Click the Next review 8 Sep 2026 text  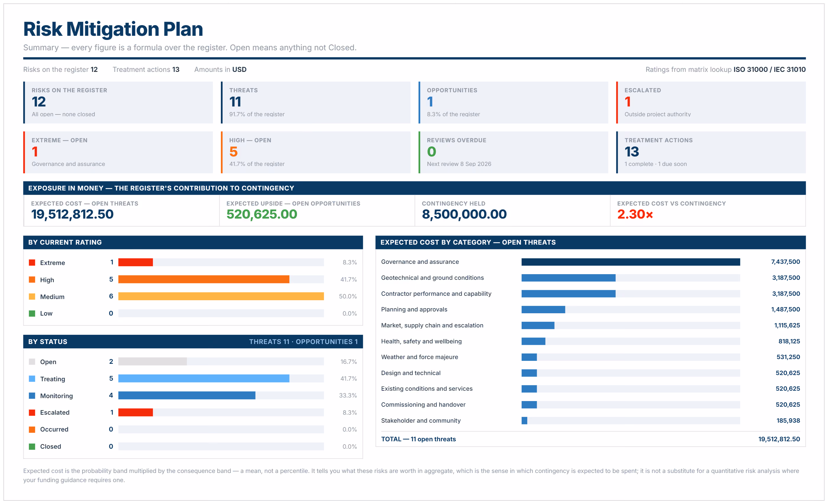point(459,164)
